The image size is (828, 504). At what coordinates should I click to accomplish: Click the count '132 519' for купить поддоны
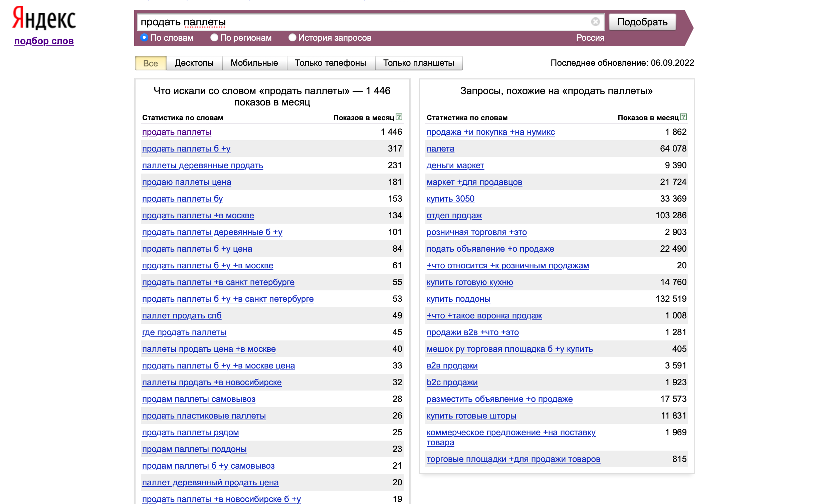671,299
